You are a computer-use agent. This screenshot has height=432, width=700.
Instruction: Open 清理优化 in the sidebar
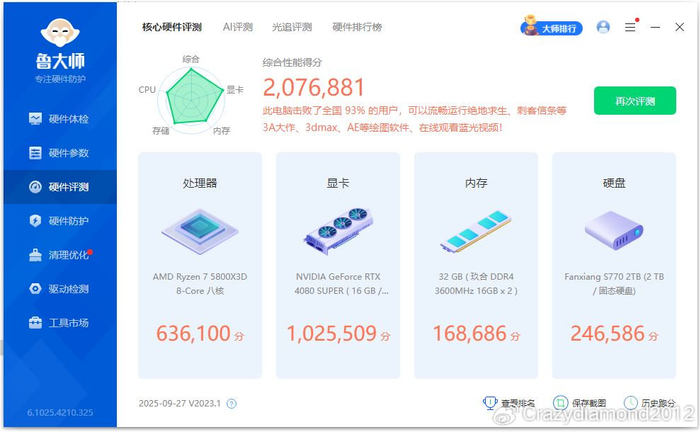tap(58, 254)
